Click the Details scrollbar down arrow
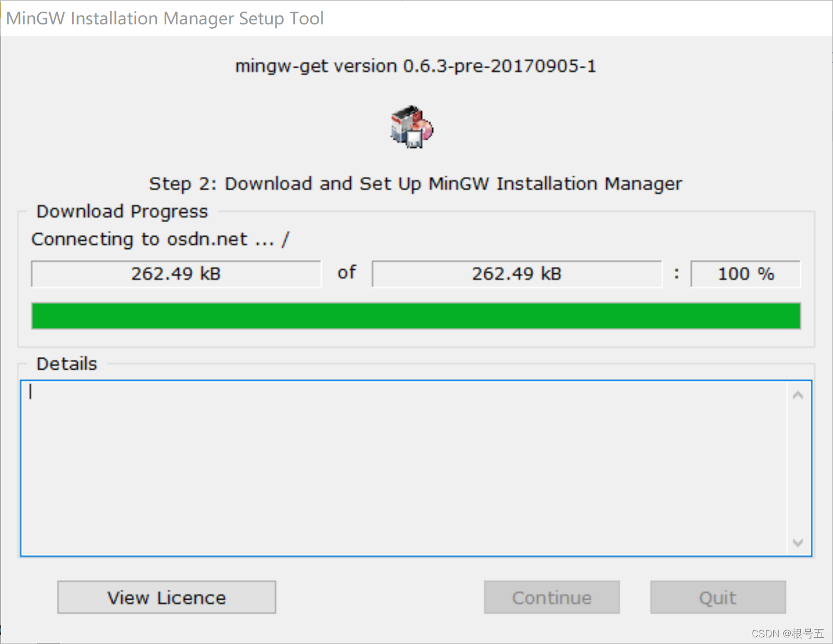 click(x=798, y=543)
